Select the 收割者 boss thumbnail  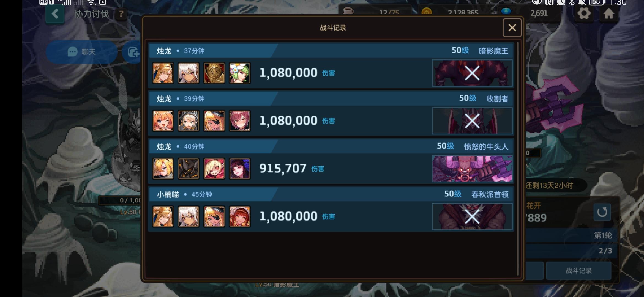472,121
